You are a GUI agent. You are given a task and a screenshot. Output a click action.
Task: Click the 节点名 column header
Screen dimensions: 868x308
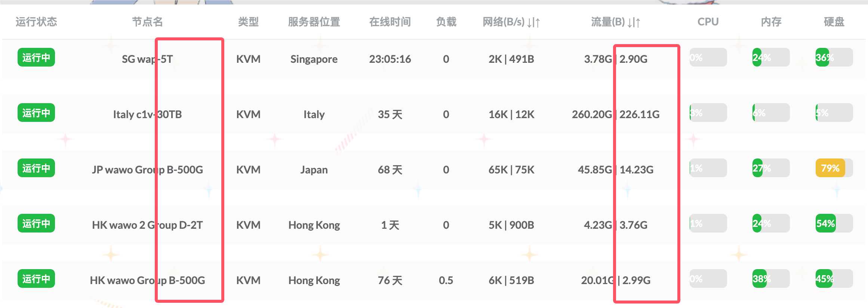click(147, 22)
